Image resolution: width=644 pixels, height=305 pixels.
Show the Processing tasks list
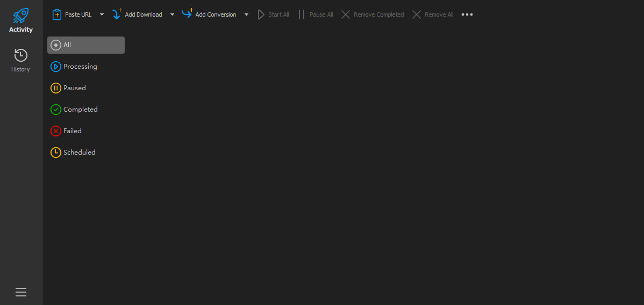[x=86, y=67]
